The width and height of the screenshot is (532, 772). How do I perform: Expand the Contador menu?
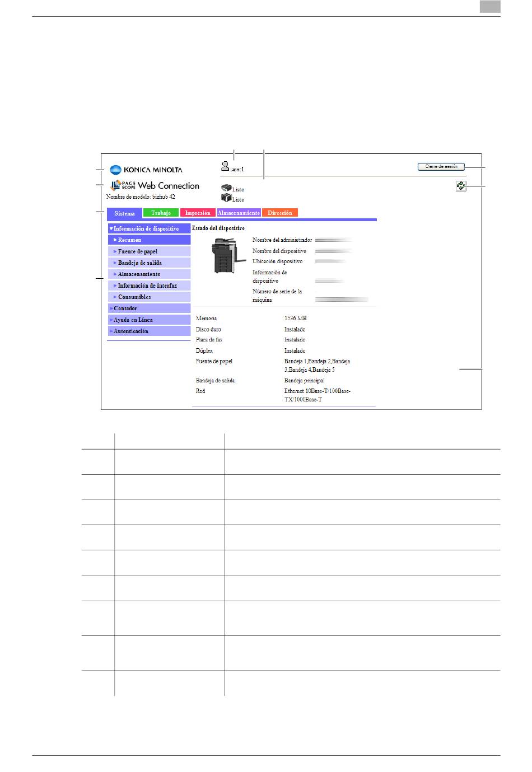point(149,308)
